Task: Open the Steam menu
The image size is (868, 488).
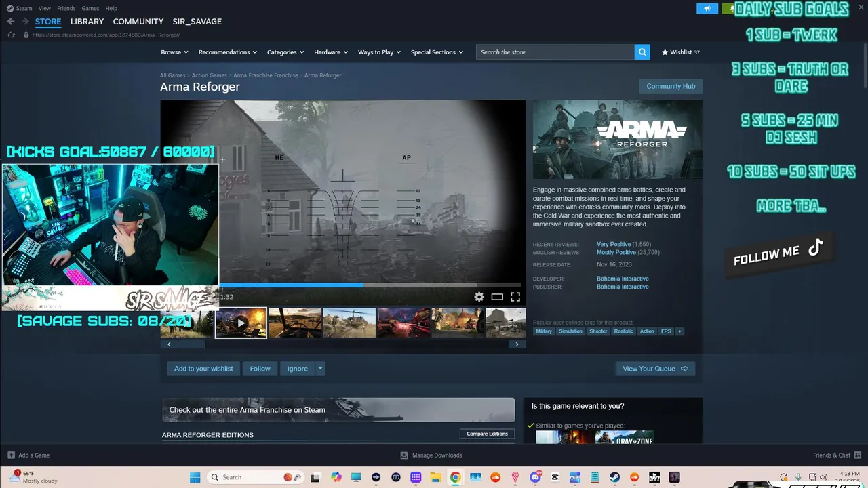Action: (24, 8)
